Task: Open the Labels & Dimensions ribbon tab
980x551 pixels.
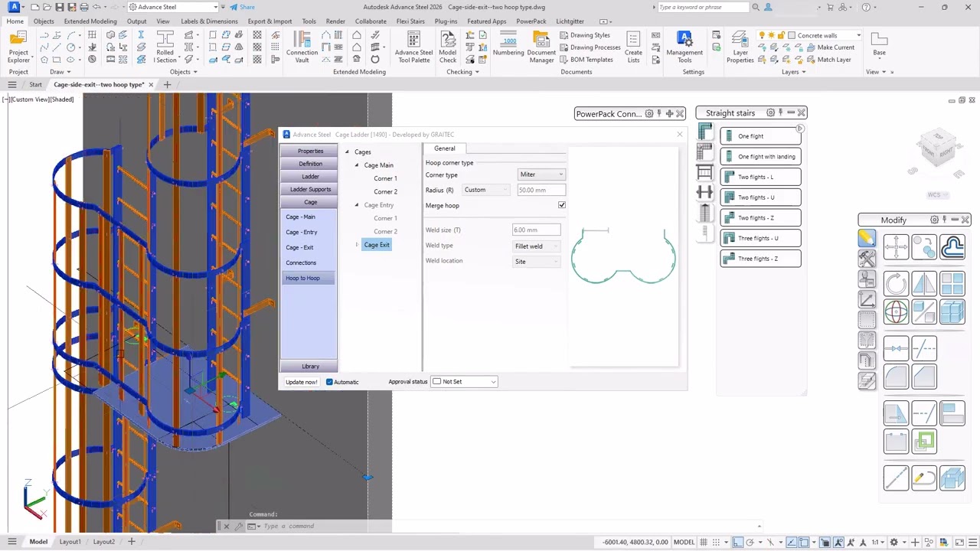Action: coord(209,21)
